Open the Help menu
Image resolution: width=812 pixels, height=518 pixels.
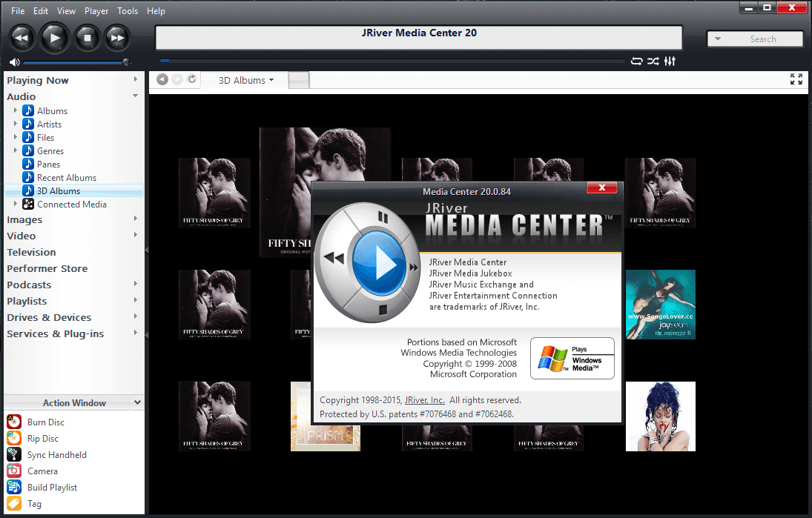pyautogui.click(x=156, y=11)
